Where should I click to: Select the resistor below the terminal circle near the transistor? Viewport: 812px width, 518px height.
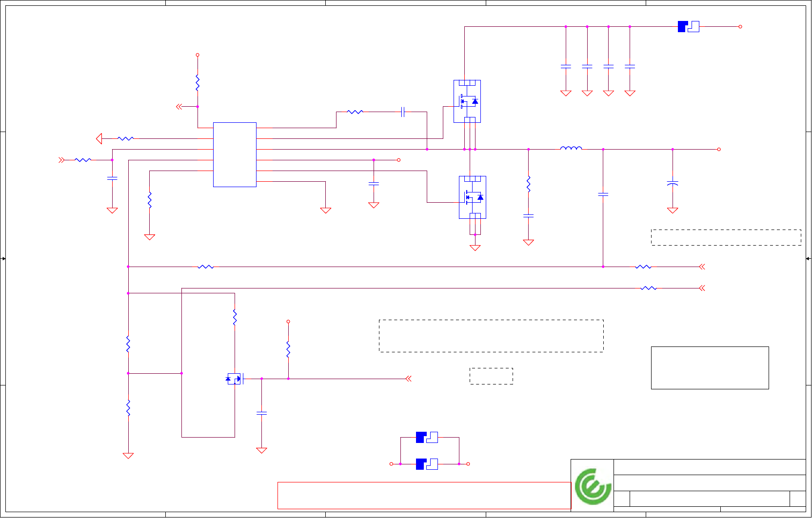tap(288, 349)
